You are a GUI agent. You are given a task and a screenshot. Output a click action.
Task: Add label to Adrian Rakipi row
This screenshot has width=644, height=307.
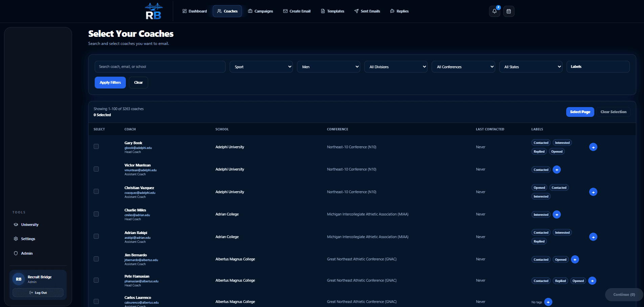click(593, 237)
